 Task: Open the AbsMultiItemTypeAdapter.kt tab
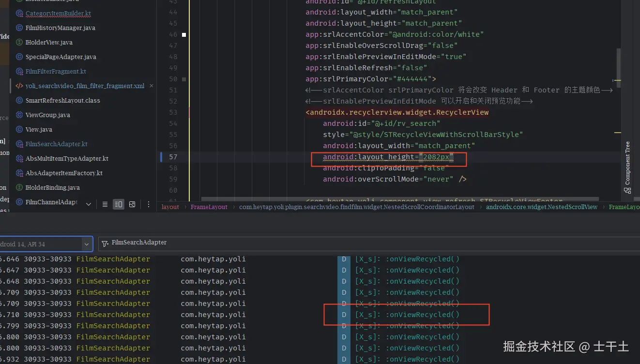tap(67, 158)
